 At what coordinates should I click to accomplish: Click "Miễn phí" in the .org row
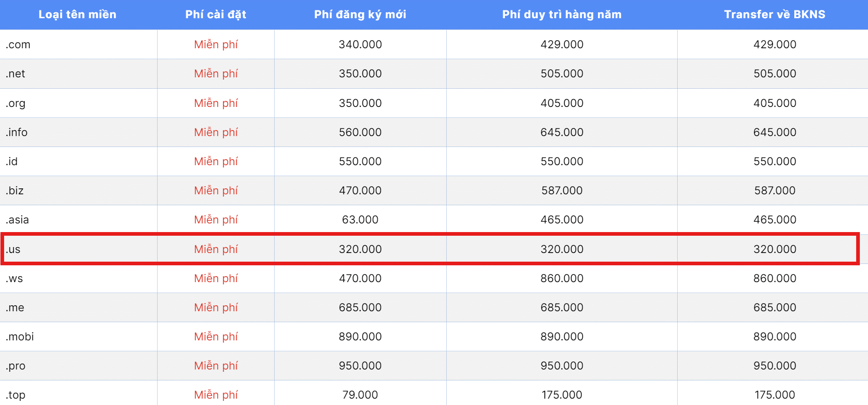coord(216,103)
